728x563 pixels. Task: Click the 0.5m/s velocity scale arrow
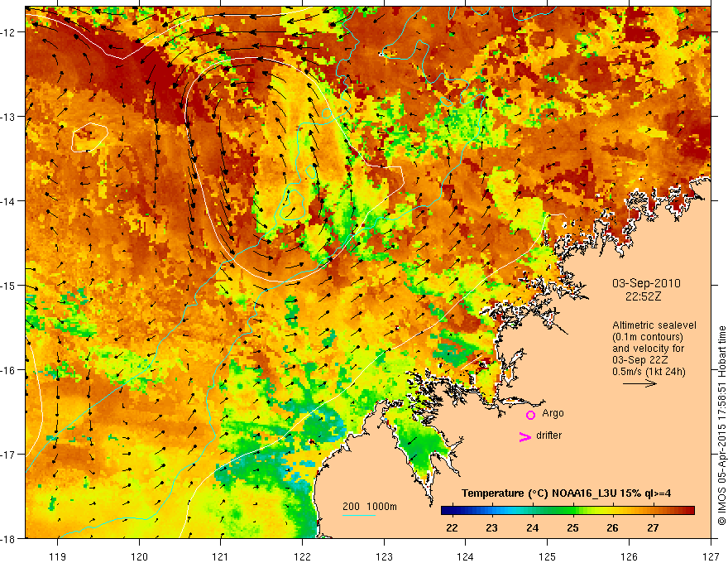pos(639,383)
